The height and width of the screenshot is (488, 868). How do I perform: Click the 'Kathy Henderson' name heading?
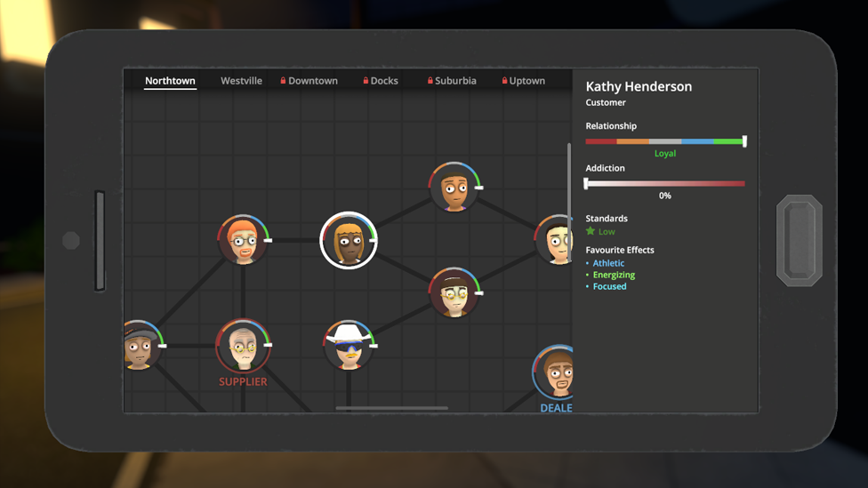pos(639,87)
